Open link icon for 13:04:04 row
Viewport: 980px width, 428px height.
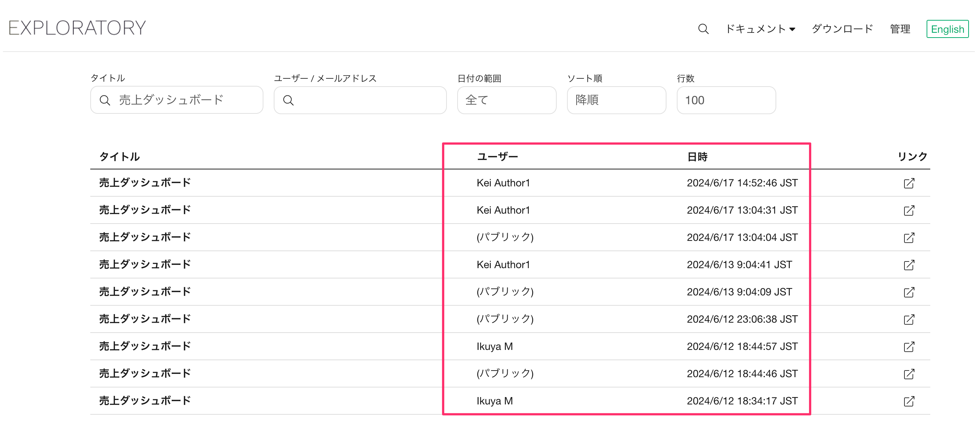coord(909,238)
